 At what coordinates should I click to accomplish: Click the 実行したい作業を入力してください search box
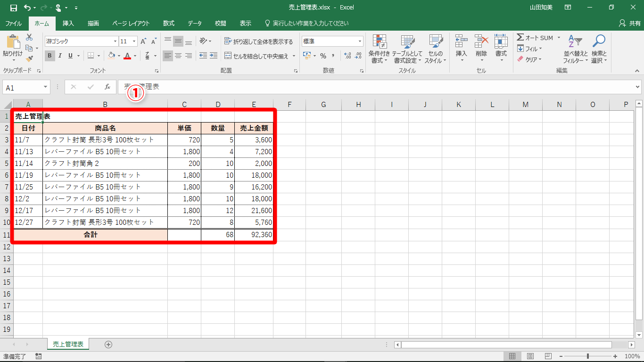point(307,23)
